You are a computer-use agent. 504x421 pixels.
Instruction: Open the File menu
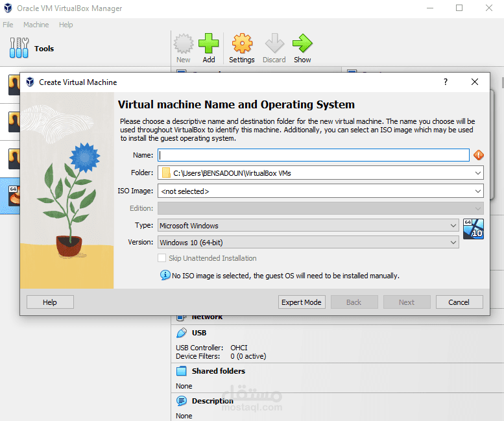pyautogui.click(x=8, y=25)
